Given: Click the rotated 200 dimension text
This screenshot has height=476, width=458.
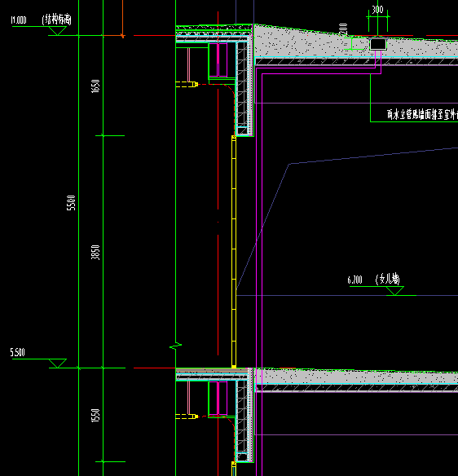Looking at the screenshot, I should pos(344,29).
